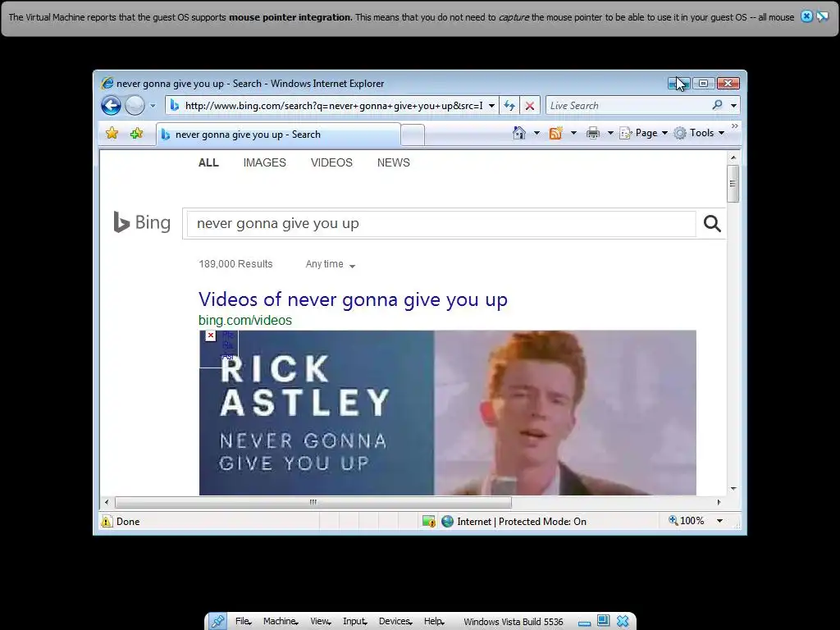Open the VirtualBox Help menu
This screenshot has width=840, height=630.
(x=434, y=622)
